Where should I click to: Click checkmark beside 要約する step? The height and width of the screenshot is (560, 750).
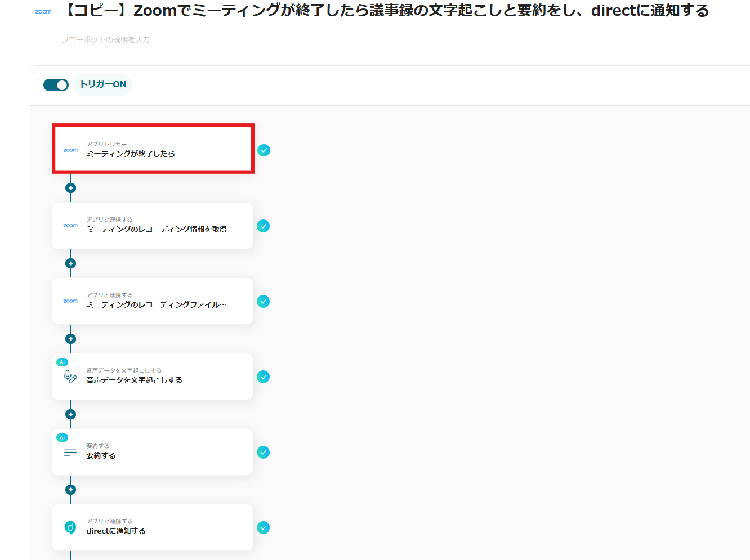[x=263, y=452]
